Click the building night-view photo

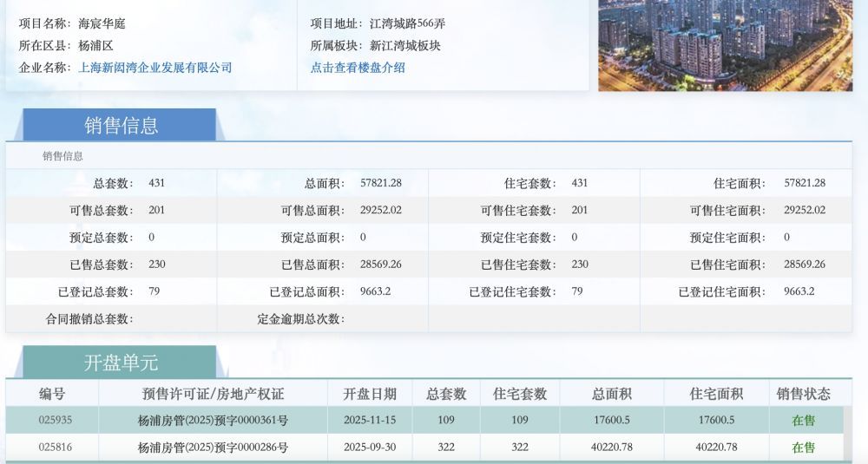pos(725,43)
